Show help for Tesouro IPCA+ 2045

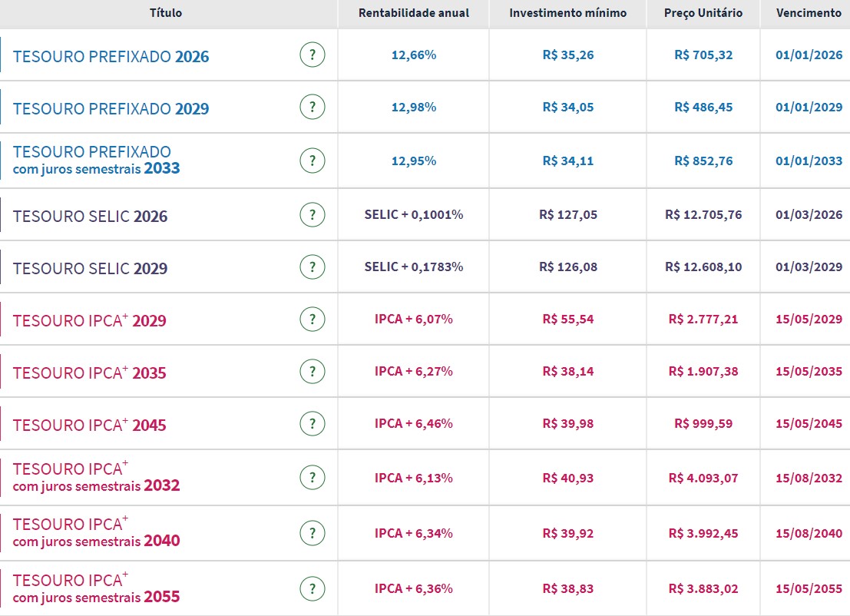click(312, 424)
